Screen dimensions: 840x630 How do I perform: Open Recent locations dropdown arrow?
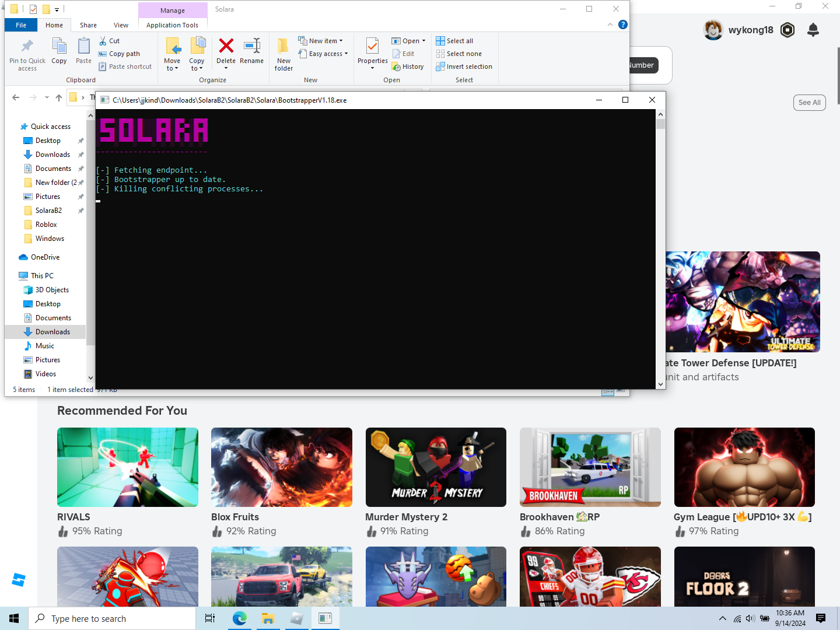[47, 97]
